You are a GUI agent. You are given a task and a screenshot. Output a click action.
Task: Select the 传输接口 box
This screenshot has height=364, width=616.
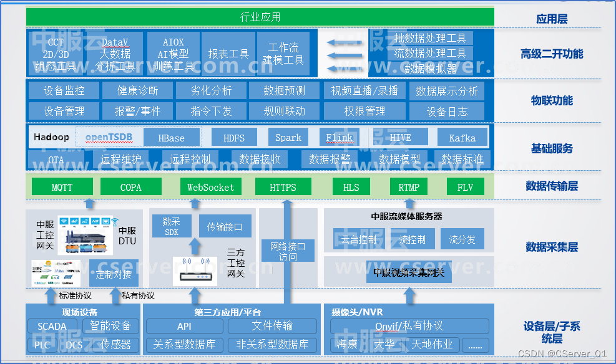[x=225, y=226]
